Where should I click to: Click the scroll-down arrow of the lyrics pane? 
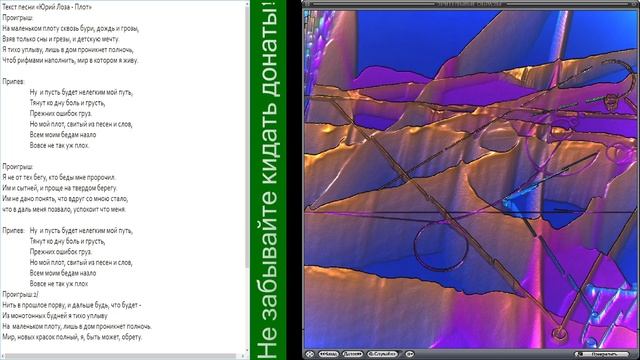[x=247, y=351]
